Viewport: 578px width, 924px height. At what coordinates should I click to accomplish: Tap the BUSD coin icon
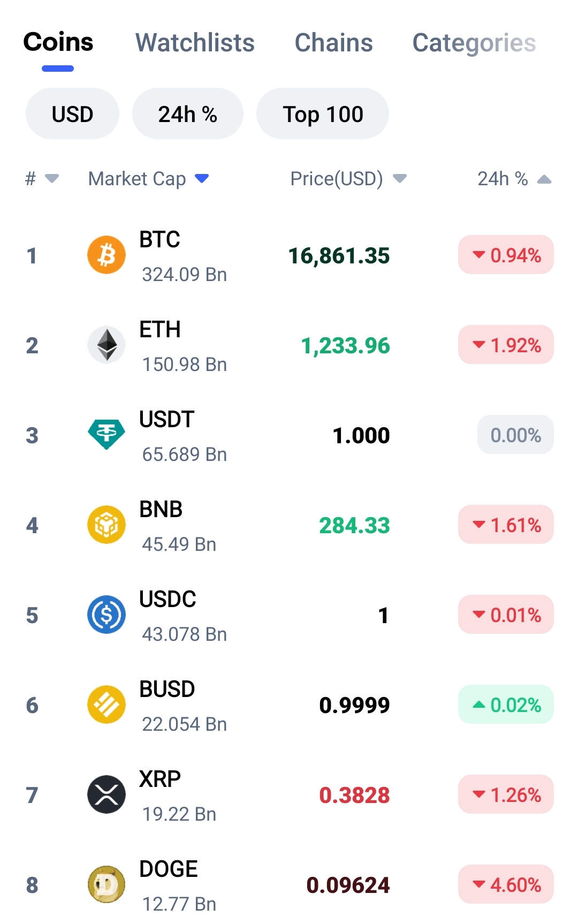point(107,705)
